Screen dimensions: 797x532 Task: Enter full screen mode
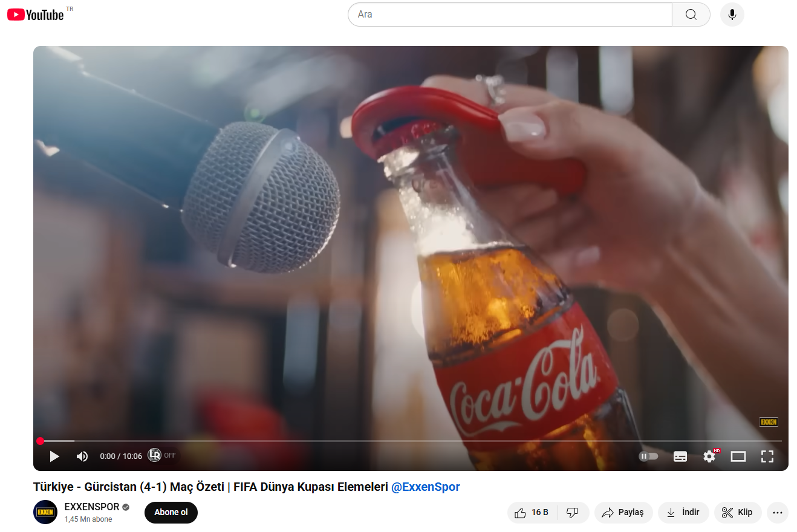click(x=767, y=456)
